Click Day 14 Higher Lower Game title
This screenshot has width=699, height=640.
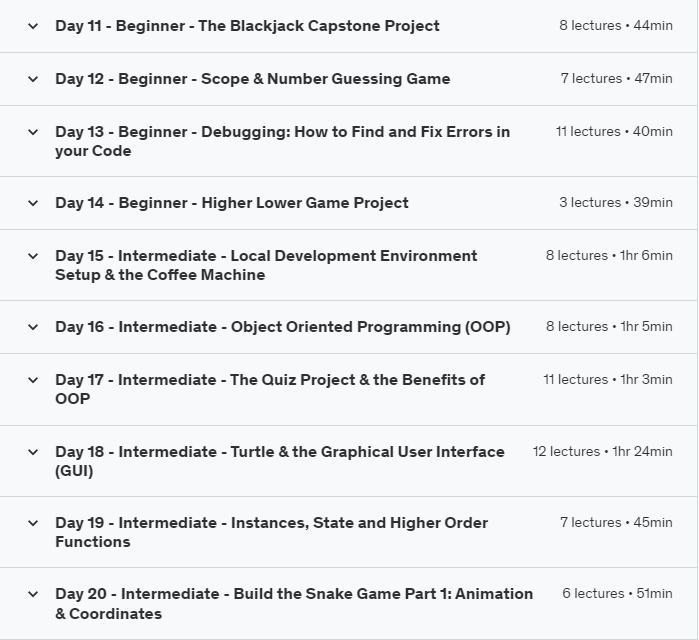click(x=231, y=203)
